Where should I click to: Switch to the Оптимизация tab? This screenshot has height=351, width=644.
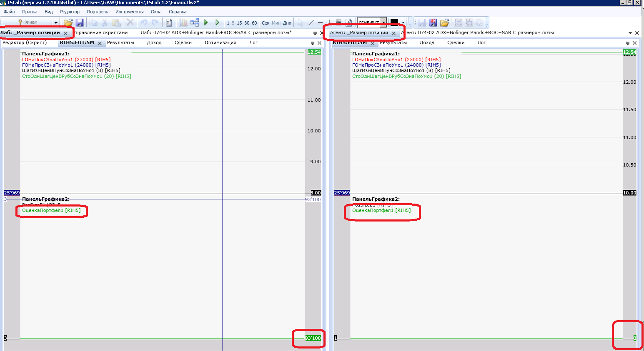pos(220,42)
